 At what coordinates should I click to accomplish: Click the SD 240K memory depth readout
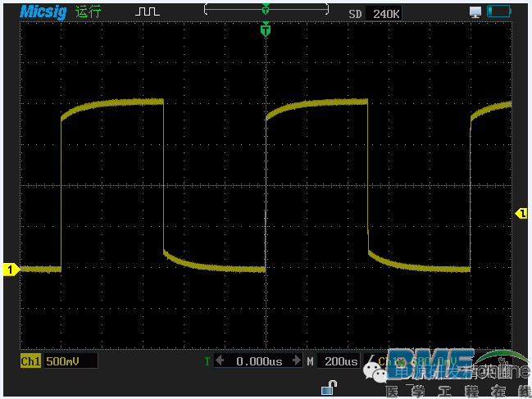click(x=374, y=14)
